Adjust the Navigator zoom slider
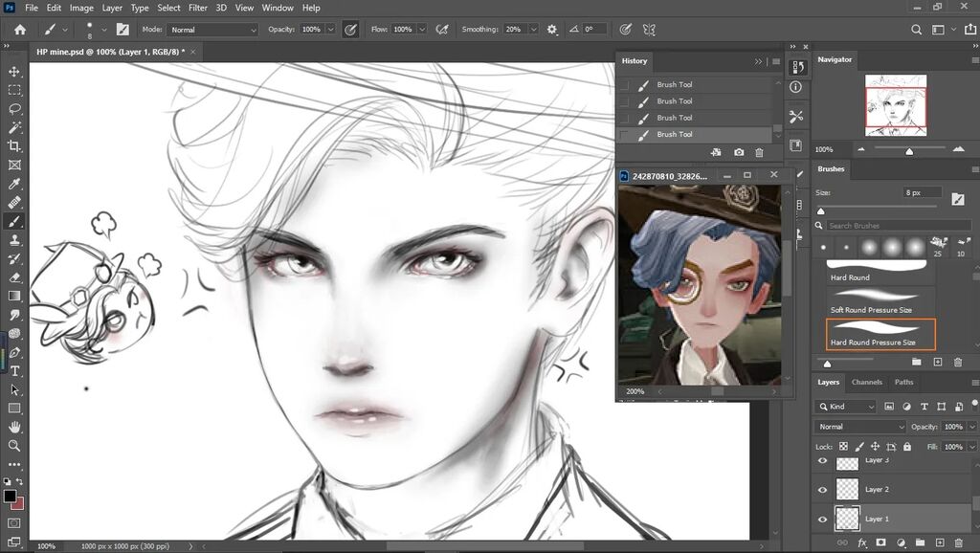The width and height of the screenshot is (980, 553). [909, 150]
